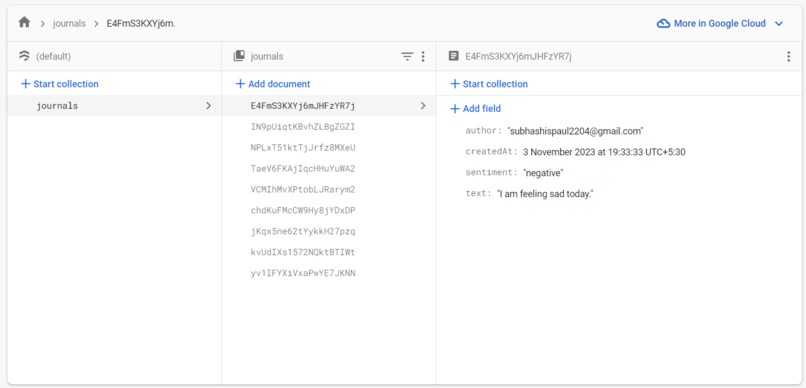Open the More in Google Cloud link
The height and width of the screenshot is (388, 806).
coord(720,24)
